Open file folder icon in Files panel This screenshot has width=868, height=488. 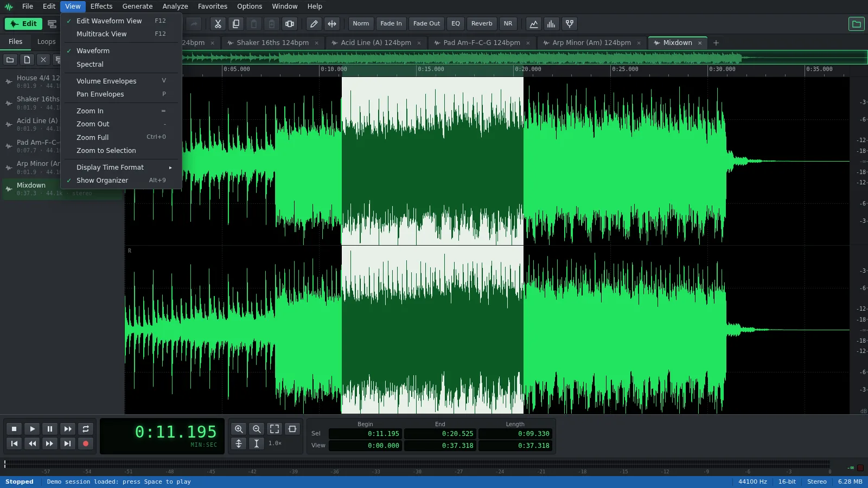[10, 60]
